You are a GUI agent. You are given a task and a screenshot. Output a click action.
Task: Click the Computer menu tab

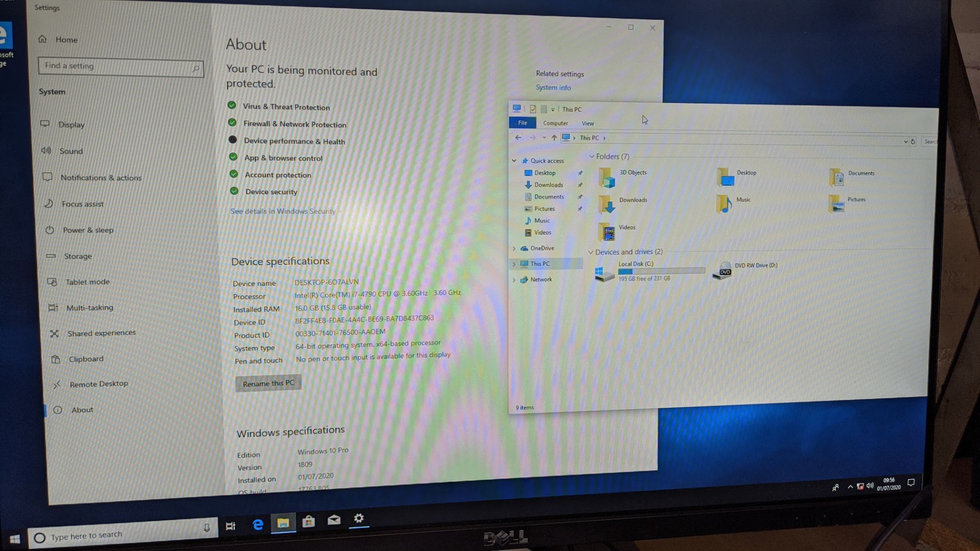[555, 123]
